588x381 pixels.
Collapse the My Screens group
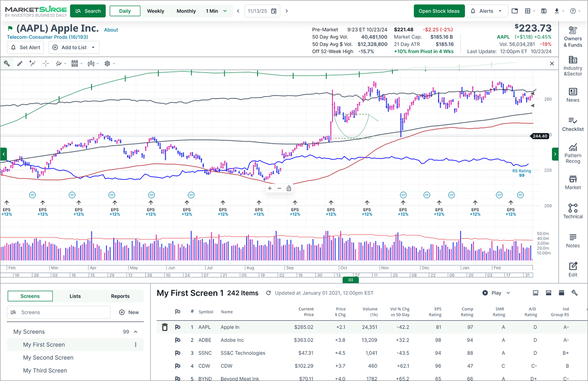click(136, 332)
